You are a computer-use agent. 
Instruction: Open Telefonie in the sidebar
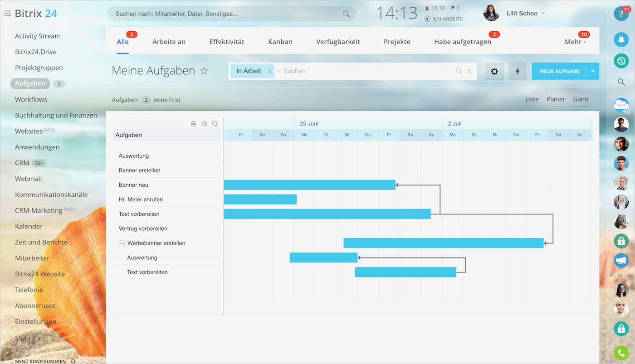tap(29, 290)
